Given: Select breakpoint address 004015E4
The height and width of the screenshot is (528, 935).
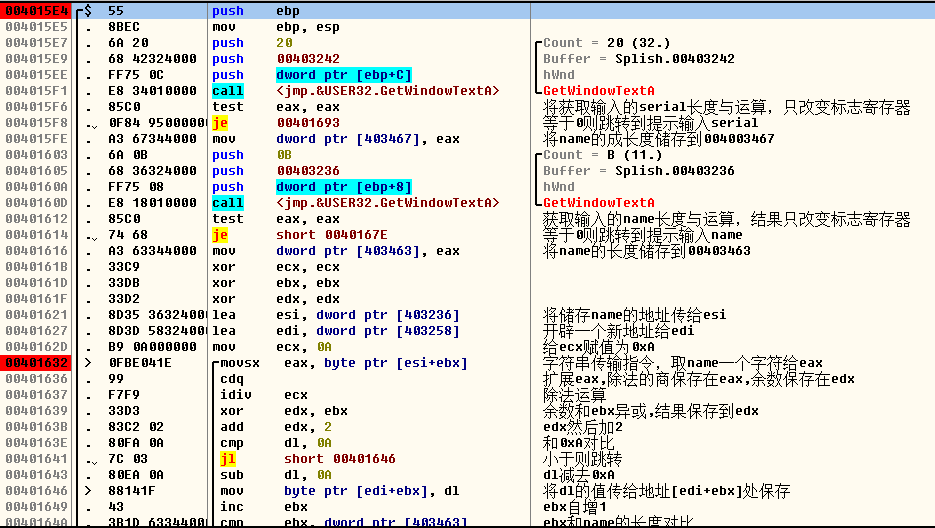Looking at the screenshot, I should point(36,11).
